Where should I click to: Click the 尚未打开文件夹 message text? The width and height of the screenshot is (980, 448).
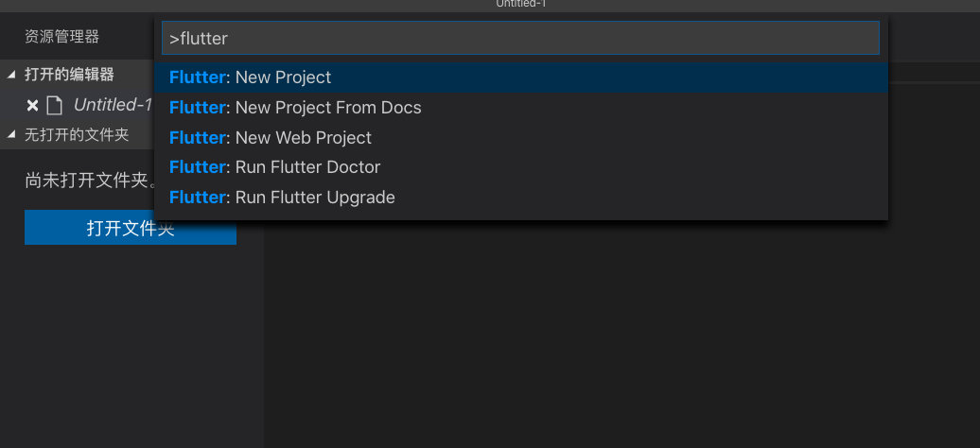pyautogui.click(x=89, y=181)
